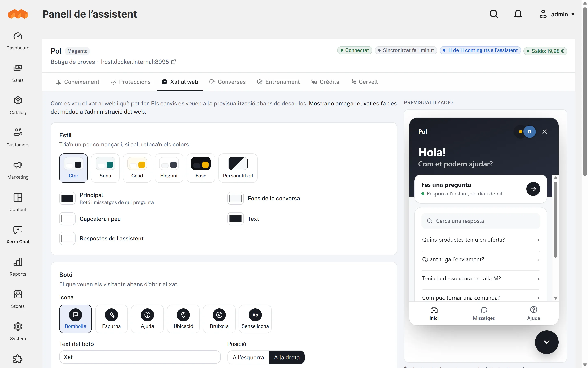Open the search magnifier in the header
588x368 pixels.
tap(494, 14)
